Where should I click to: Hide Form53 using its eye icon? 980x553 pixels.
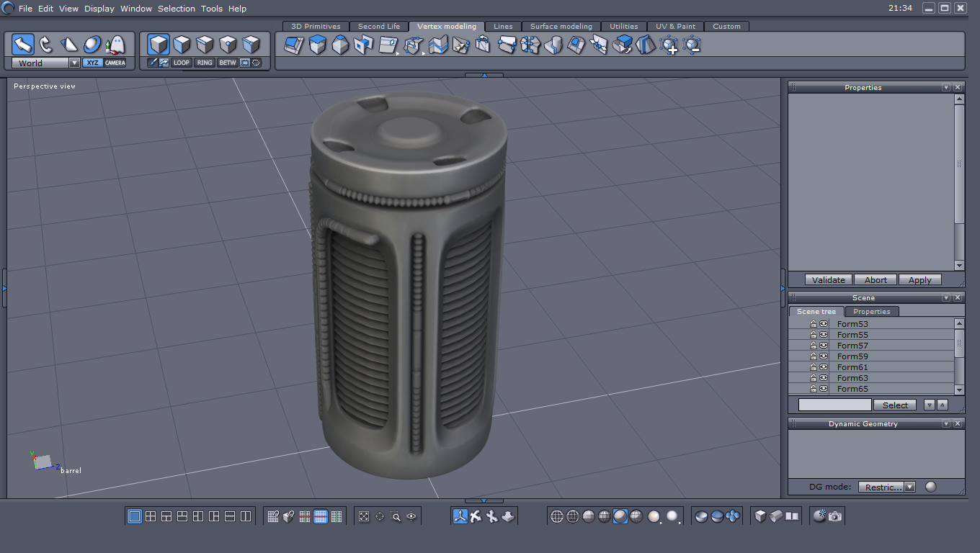coord(824,324)
